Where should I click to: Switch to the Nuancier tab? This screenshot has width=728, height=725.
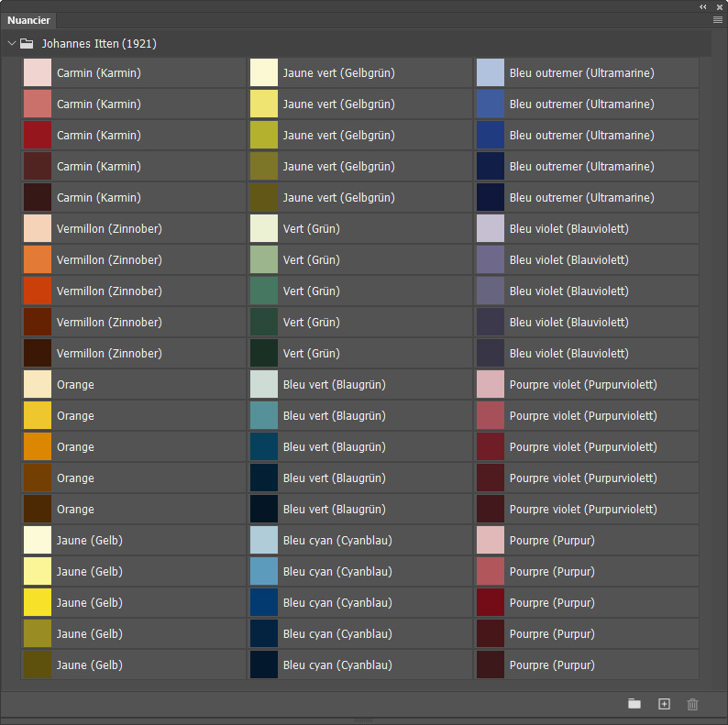28,20
